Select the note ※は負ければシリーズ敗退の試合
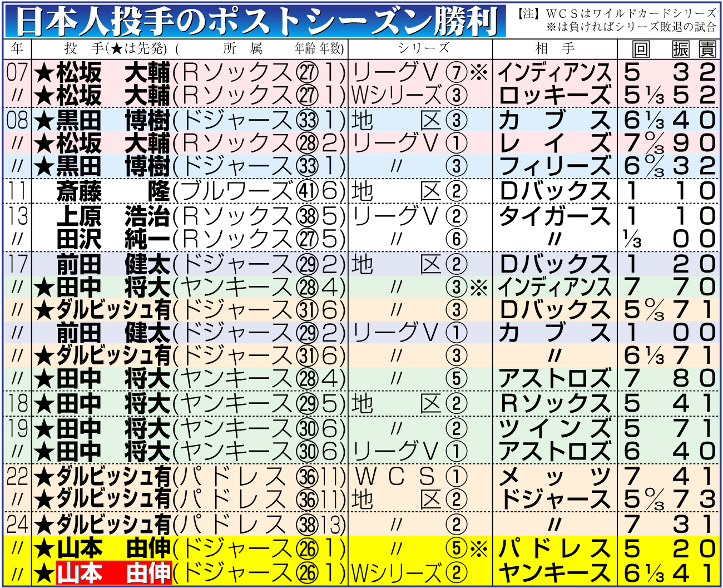This screenshot has width=723, height=588. pos(631,27)
